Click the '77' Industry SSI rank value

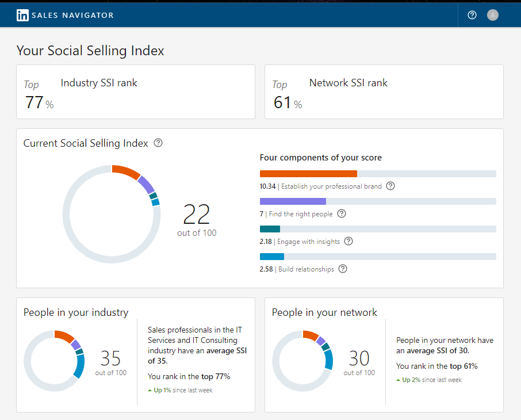[35, 102]
